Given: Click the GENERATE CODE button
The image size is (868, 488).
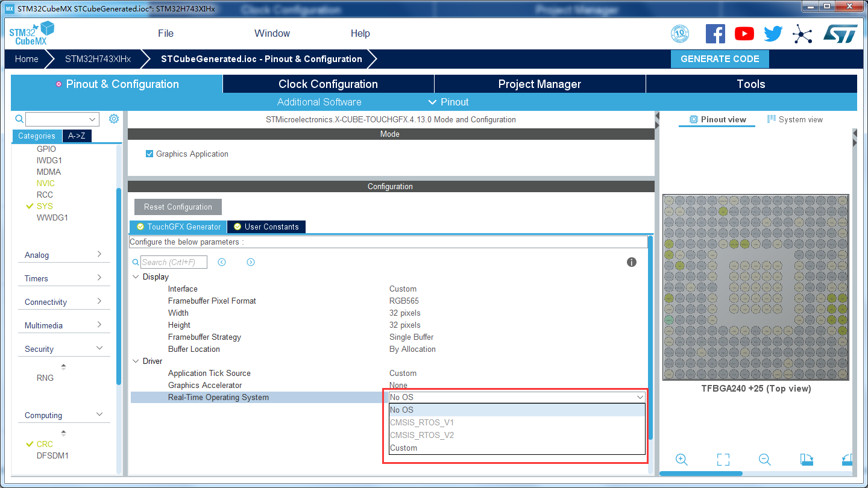Looking at the screenshot, I should click(x=720, y=59).
